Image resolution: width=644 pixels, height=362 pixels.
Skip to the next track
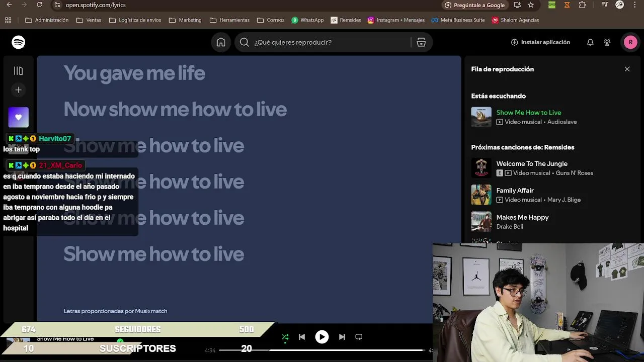click(342, 337)
